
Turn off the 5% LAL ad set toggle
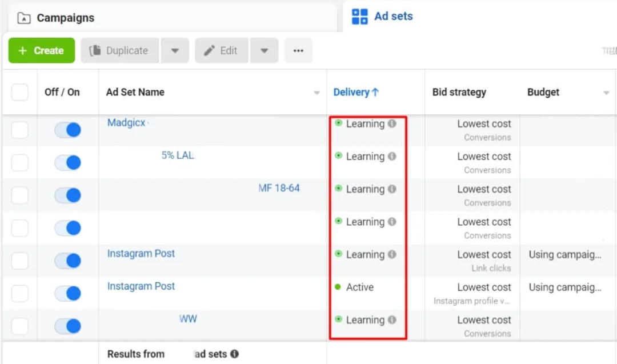[67, 162]
